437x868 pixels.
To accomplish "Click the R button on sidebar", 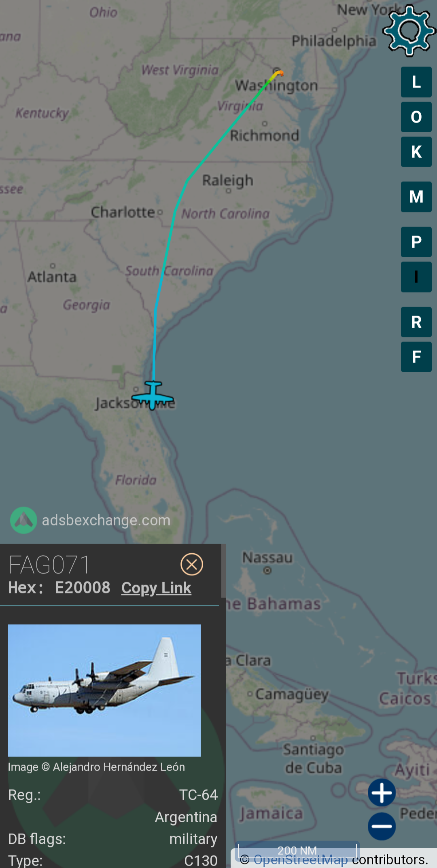I will (x=416, y=322).
